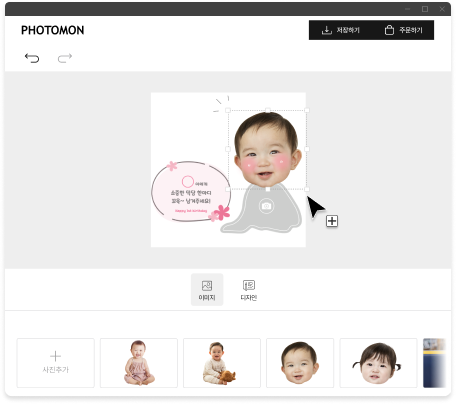Click the PHOTOMON logo
Image resolution: width=456 pixels, height=405 pixels.
click(53, 30)
